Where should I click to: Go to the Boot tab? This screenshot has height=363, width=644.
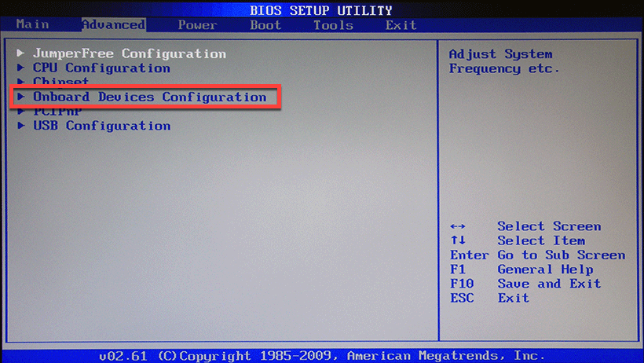265,24
